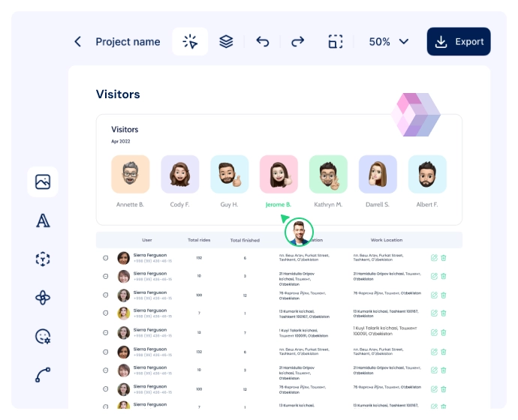Tick the checkbox on first Sierra Ferguson row
This screenshot has height=420, width=518.
pyautogui.click(x=106, y=258)
